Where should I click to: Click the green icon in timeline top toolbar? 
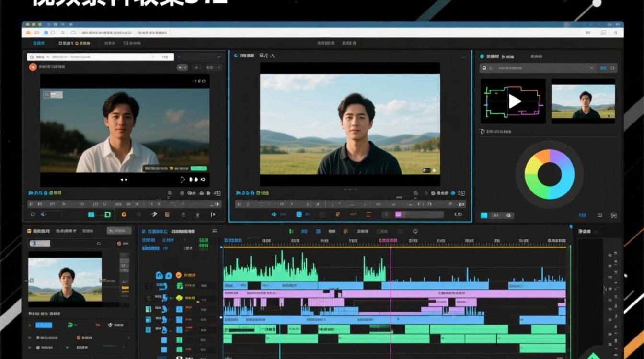291,231
